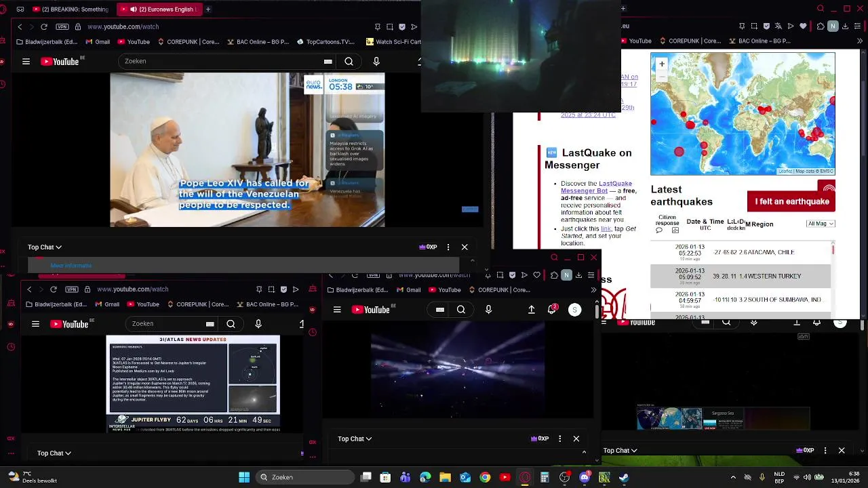This screenshot has height=488, width=868.
Task: Open Steam from the taskbar
Action: click(x=624, y=477)
